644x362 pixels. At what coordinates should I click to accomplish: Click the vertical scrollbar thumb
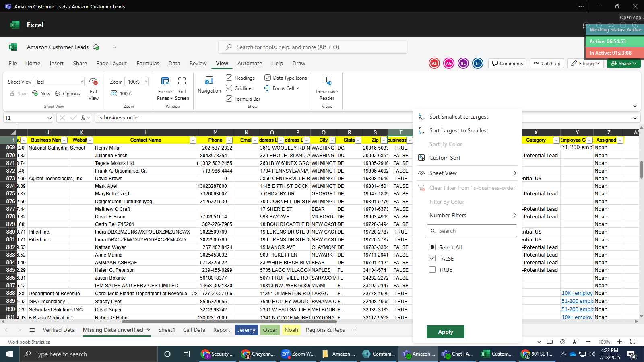[642, 170]
